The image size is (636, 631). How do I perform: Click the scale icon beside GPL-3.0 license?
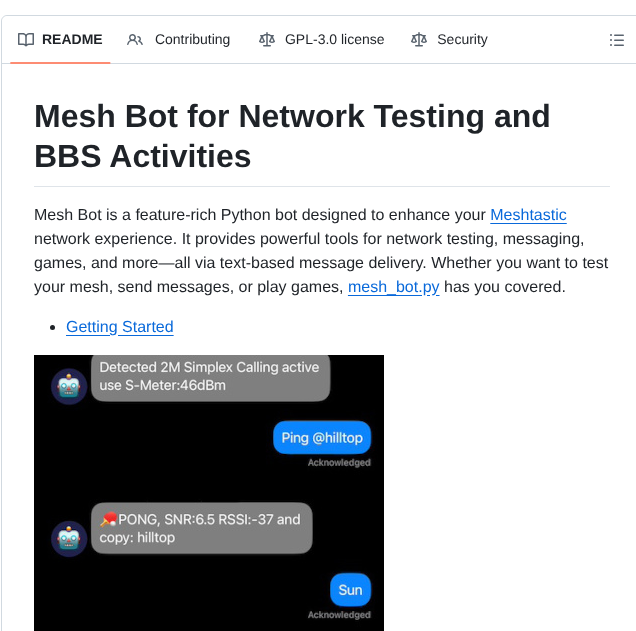point(266,40)
